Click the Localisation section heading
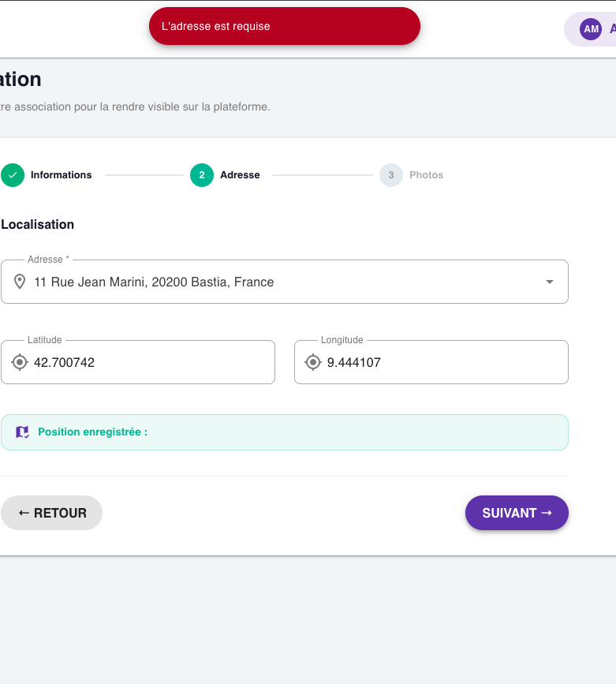 click(38, 225)
